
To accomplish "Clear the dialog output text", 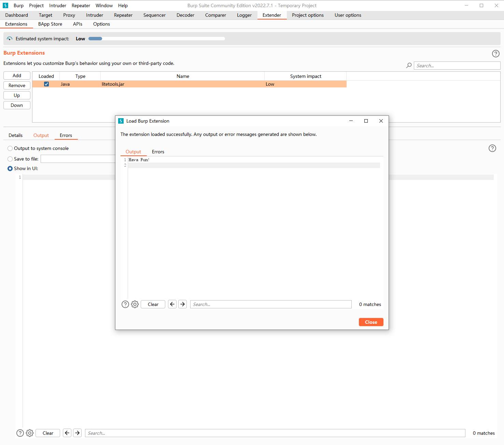I will click(x=153, y=304).
